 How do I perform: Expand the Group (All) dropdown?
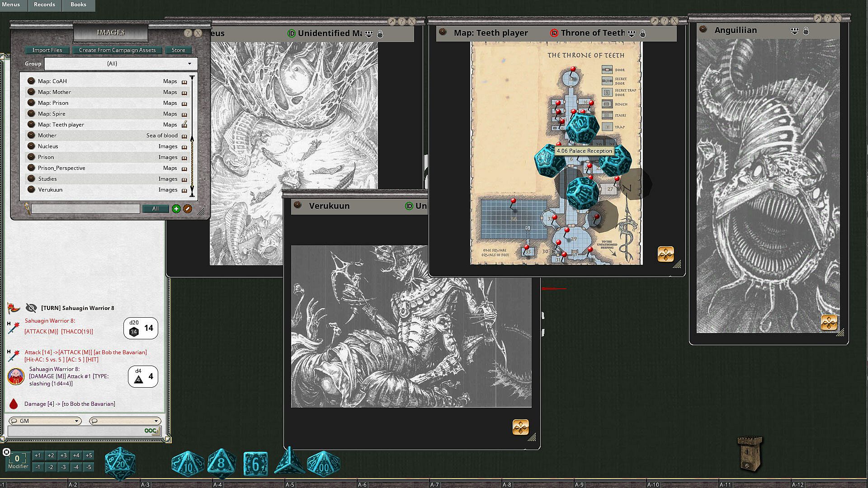click(x=189, y=64)
